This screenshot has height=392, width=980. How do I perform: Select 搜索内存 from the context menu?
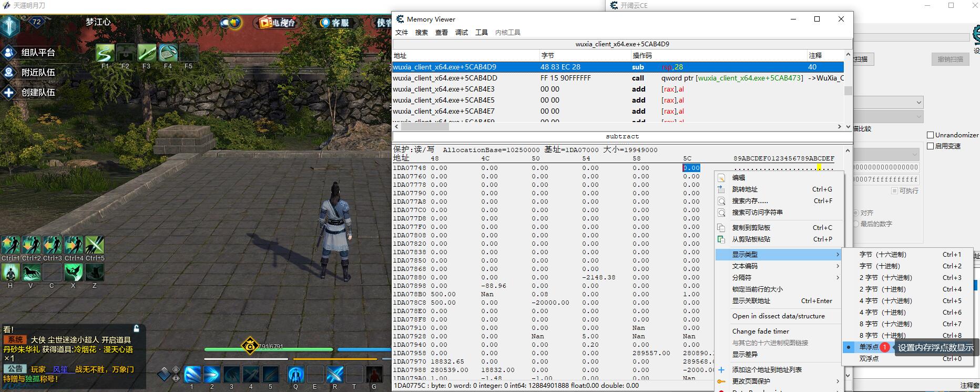(779, 201)
